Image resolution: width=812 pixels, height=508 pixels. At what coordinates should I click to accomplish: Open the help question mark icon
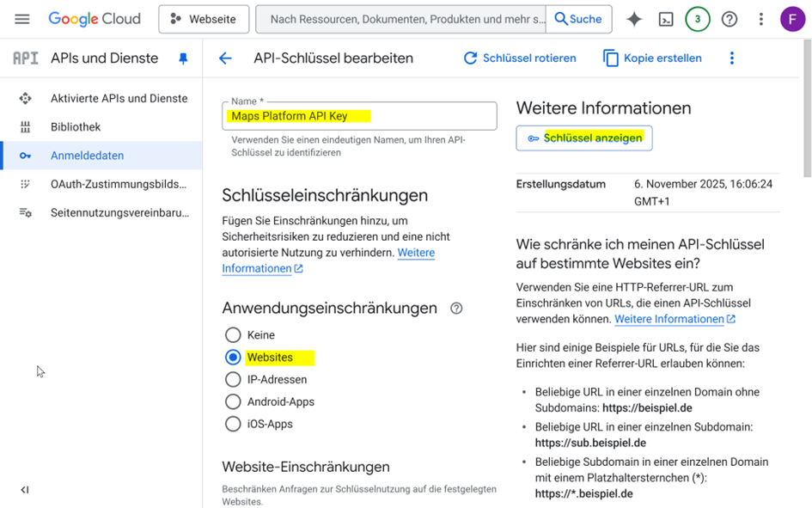(730, 19)
